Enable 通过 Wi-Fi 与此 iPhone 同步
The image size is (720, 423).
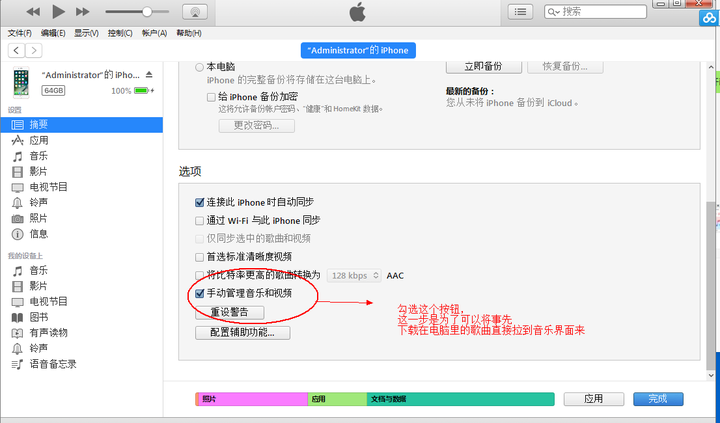[199, 221]
